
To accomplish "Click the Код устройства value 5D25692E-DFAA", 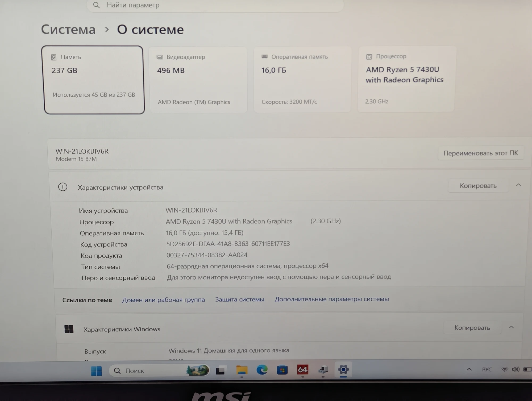I will [x=228, y=244].
